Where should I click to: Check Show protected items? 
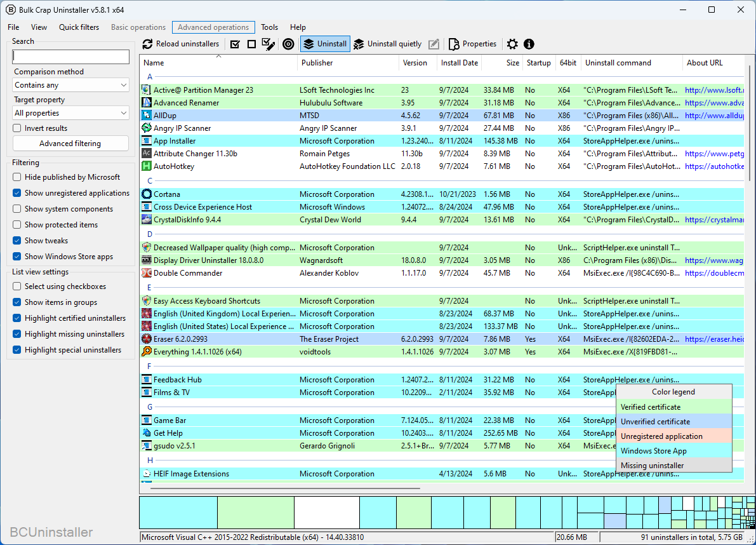pos(17,225)
